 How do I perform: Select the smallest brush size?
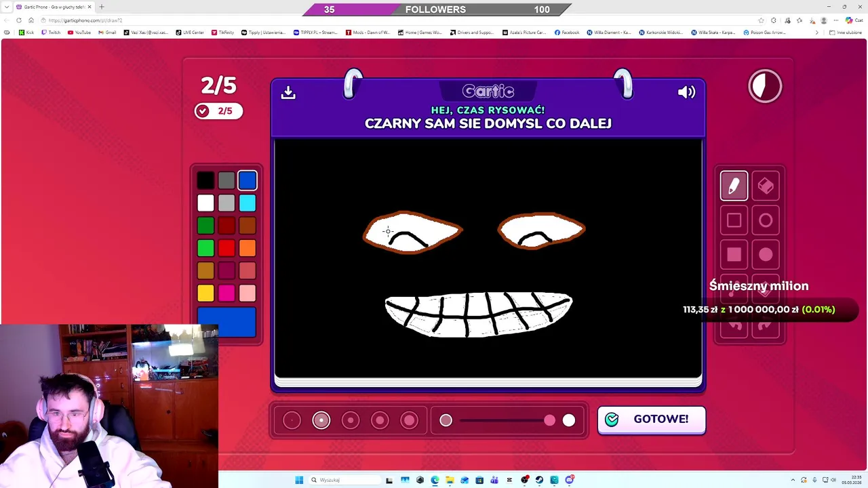[292, 420]
